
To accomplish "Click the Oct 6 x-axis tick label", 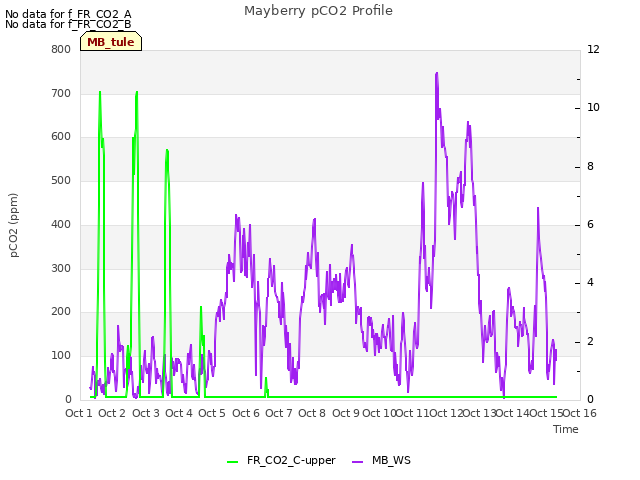I will point(246,413).
